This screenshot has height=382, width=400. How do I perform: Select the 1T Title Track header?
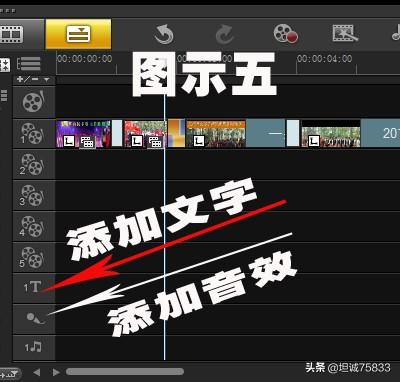click(34, 288)
